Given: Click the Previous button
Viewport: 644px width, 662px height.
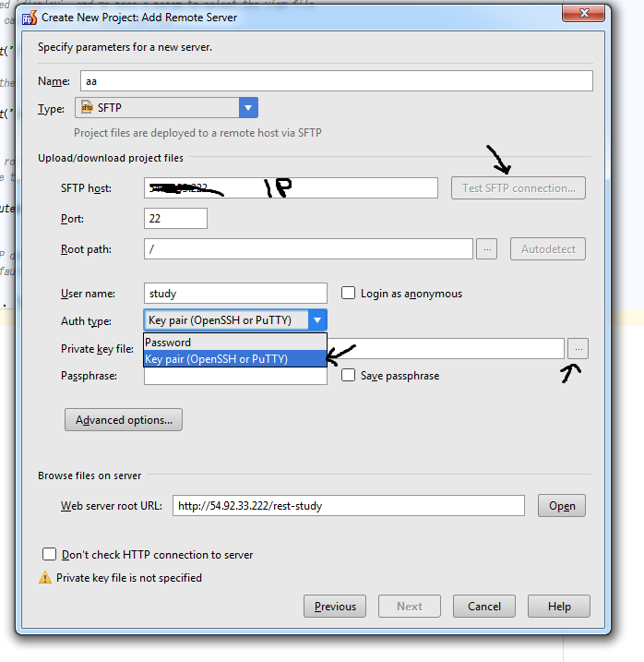Looking at the screenshot, I should (335, 607).
